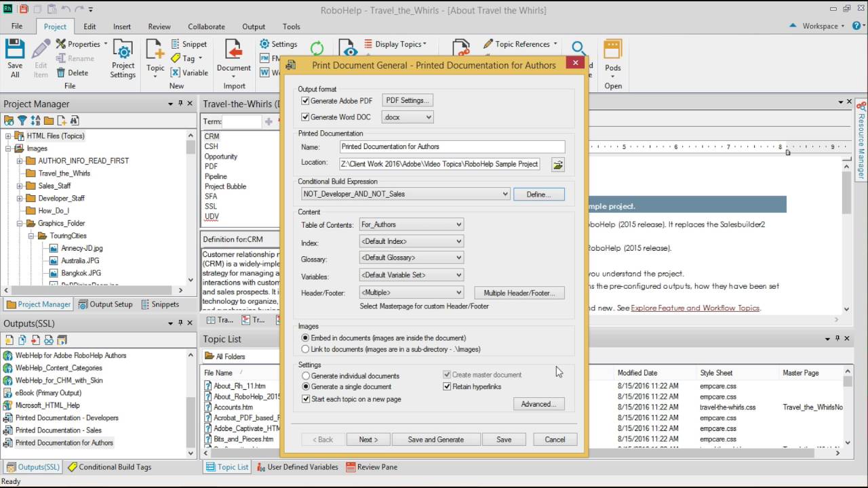Click the generate output icon in Outputs pod
The height and width of the screenshot is (488, 868).
pyautogui.click(x=35, y=340)
